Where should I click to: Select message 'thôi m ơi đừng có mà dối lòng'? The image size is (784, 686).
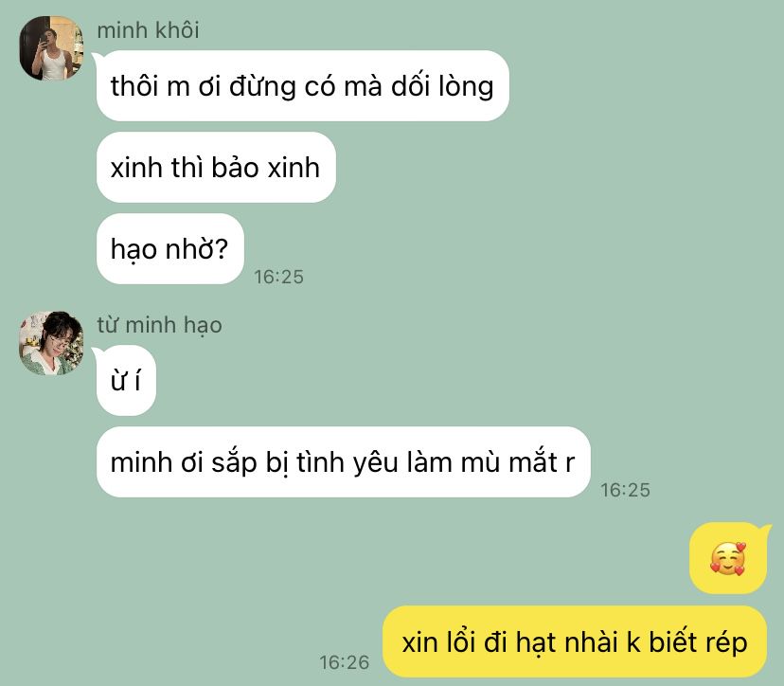(x=302, y=85)
